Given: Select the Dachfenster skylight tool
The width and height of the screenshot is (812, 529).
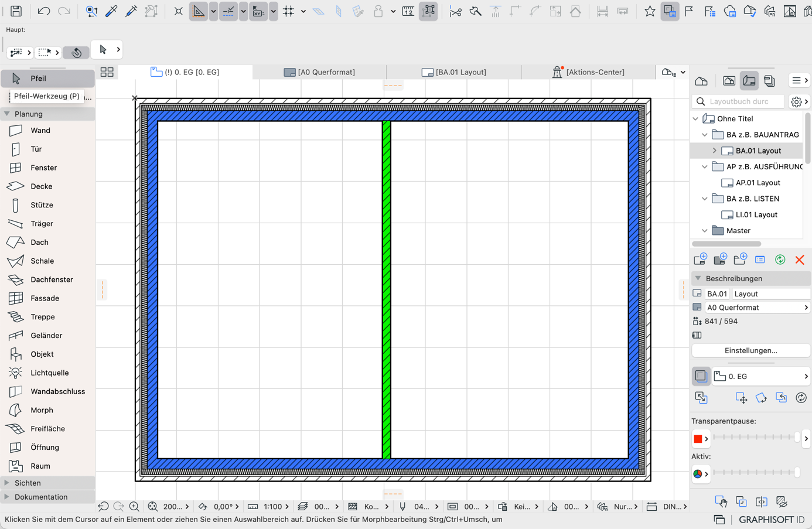Looking at the screenshot, I should click(48, 280).
